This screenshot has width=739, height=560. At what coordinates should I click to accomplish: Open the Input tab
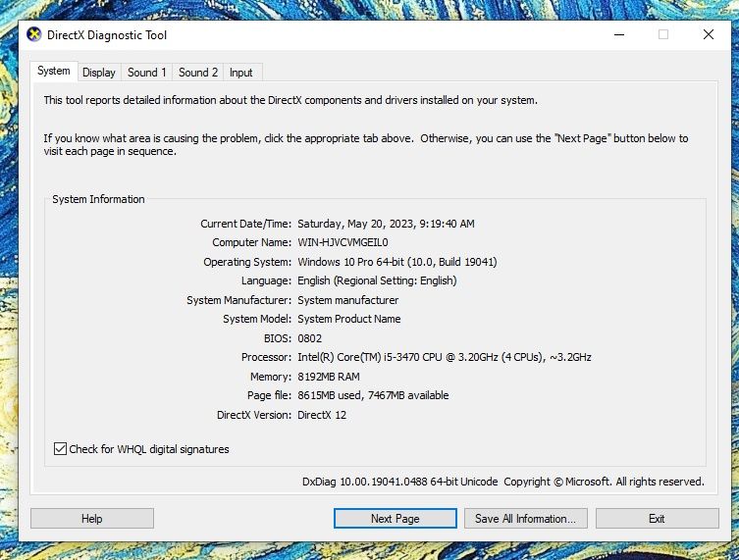[240, 73]
